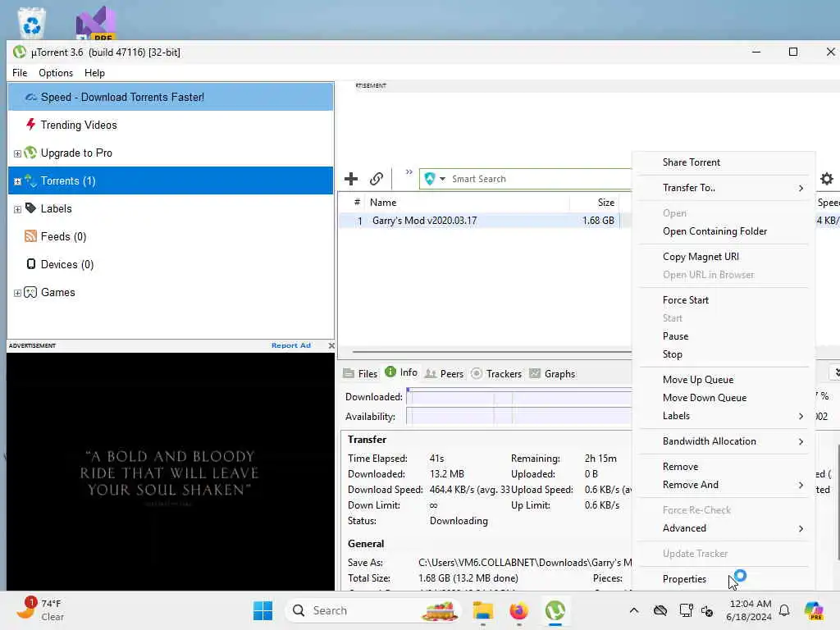Close the sidebar advertisement

pos(331,345)
